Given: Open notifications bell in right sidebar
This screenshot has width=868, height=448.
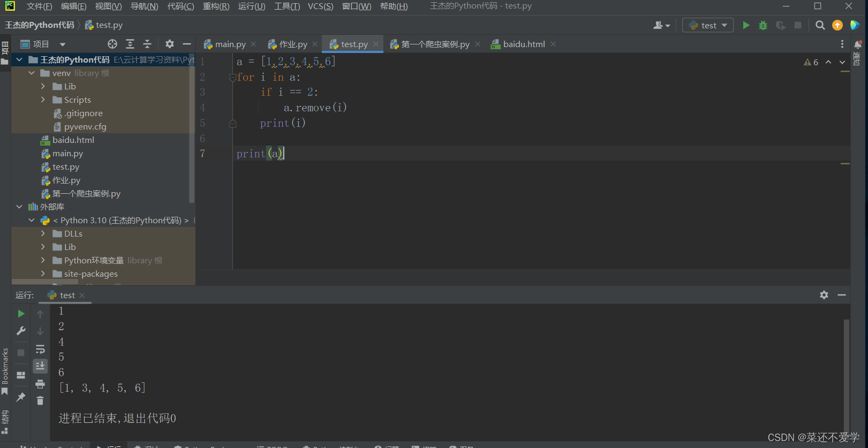Looking at the screenshot, I should point(858,44).
